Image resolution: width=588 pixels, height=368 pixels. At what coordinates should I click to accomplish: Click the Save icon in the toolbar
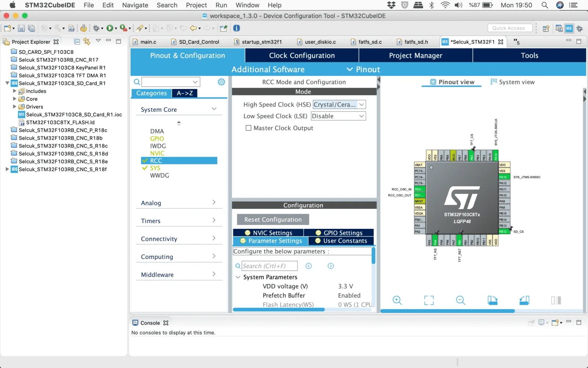pos(21,28)
